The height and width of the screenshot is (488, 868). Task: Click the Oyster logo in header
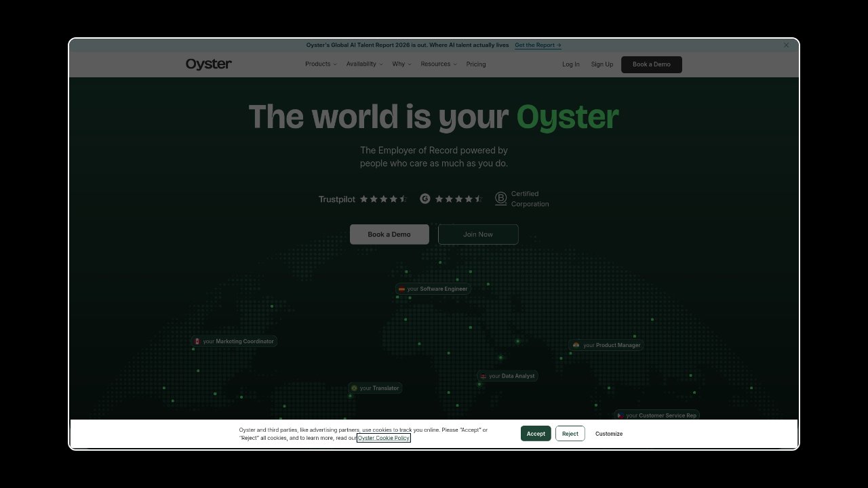(209, 64)
